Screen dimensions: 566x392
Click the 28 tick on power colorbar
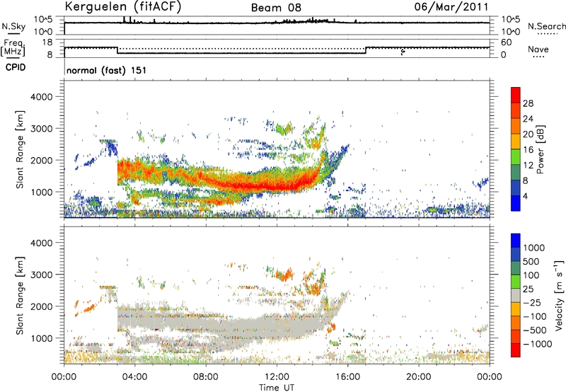coord(528,103)
